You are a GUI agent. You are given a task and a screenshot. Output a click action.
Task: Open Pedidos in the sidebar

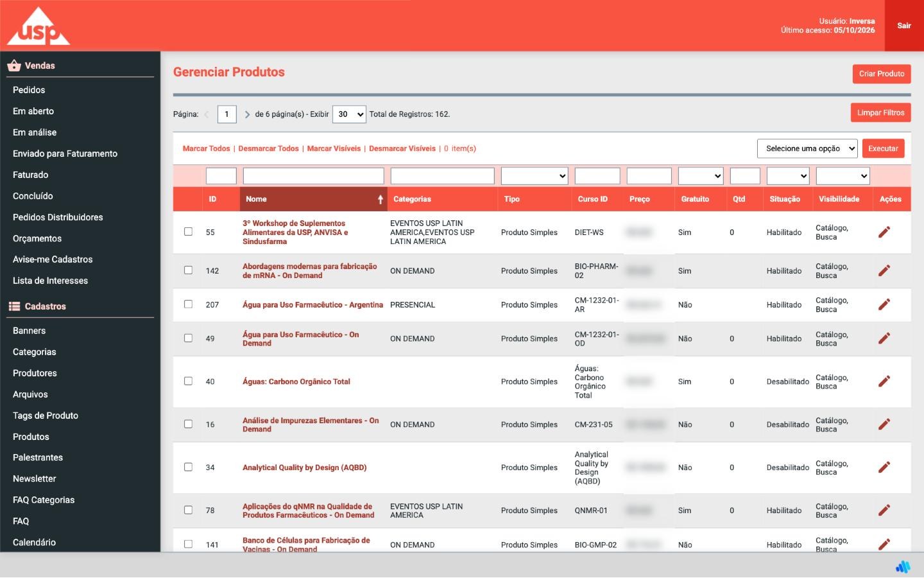pyautogui.click(x=29, y=90)
